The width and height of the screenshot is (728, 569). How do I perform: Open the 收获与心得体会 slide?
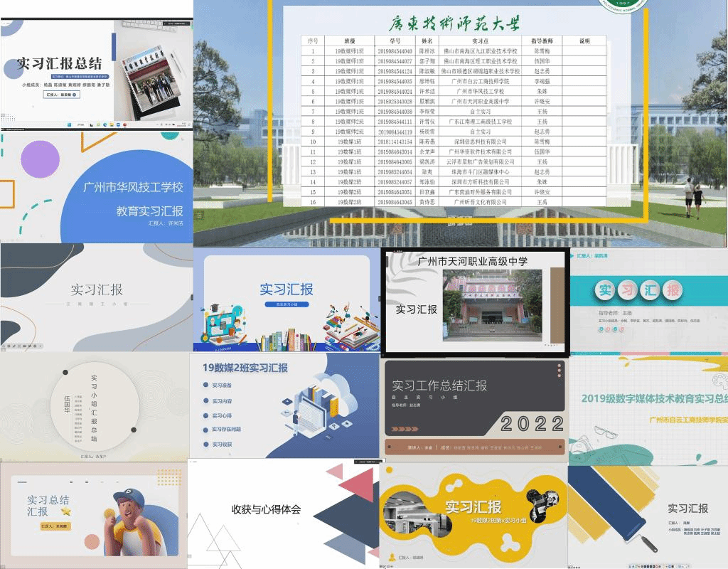pyautogui.click(x=266, y=509)
